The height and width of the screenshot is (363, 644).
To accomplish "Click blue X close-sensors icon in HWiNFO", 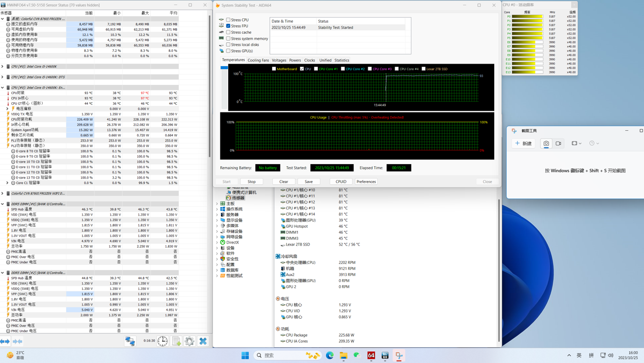I will [203, 341].
